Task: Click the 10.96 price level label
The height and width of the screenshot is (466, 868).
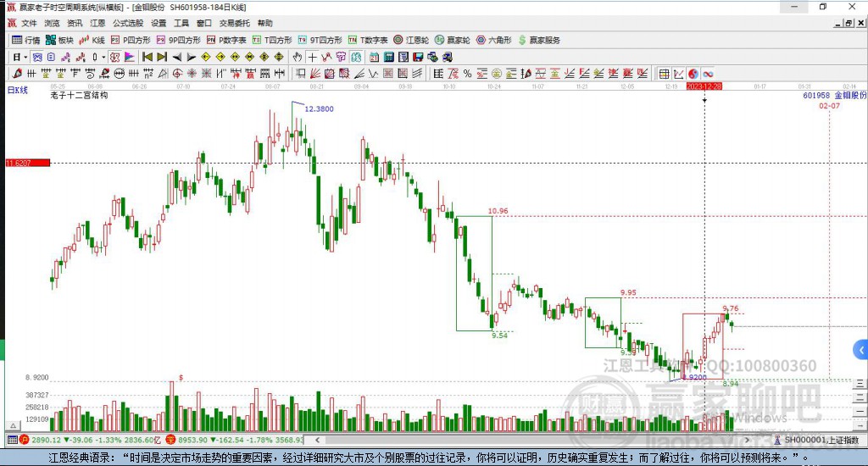Action: coord(498,211)
